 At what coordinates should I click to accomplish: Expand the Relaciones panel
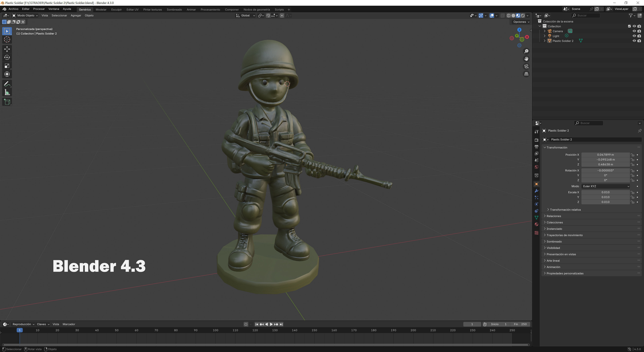554,216
